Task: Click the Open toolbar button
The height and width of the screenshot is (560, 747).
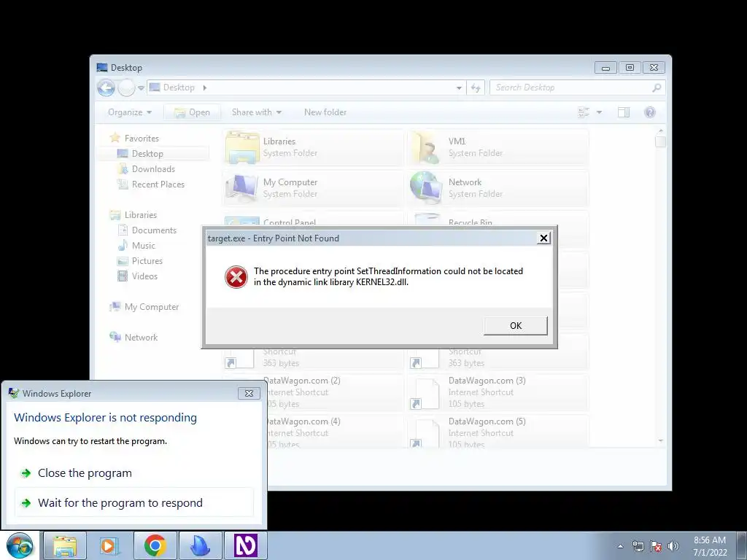Action: pyautogui.click(x=192, y=112)
